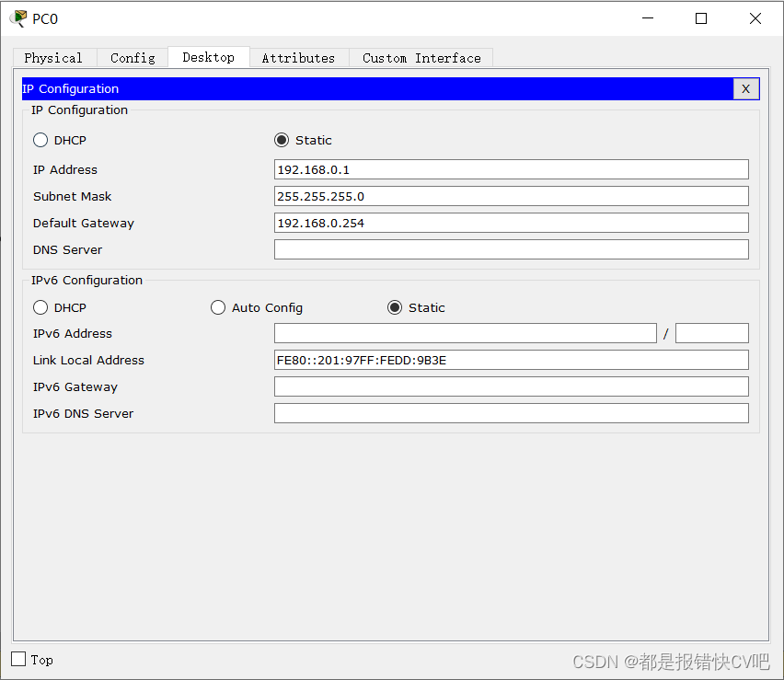Image resolution: width=784 pixels, height=680 pixels.
Task: Choose Auto Config for IPv6
Action: coord(218,307)
